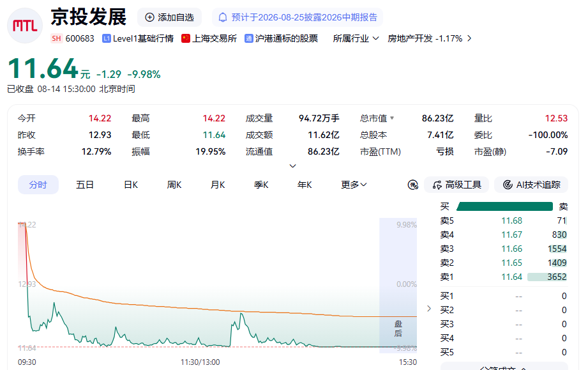Click the 卖2 price 11.65
The image size is (588, 370).
(511, 263)
